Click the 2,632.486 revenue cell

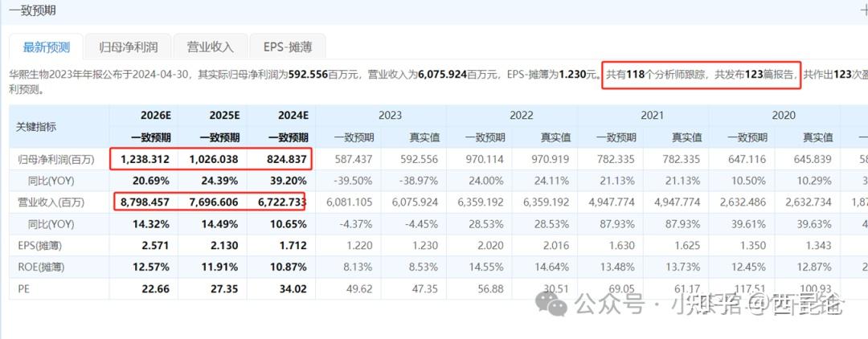click(x=743, y=202)
